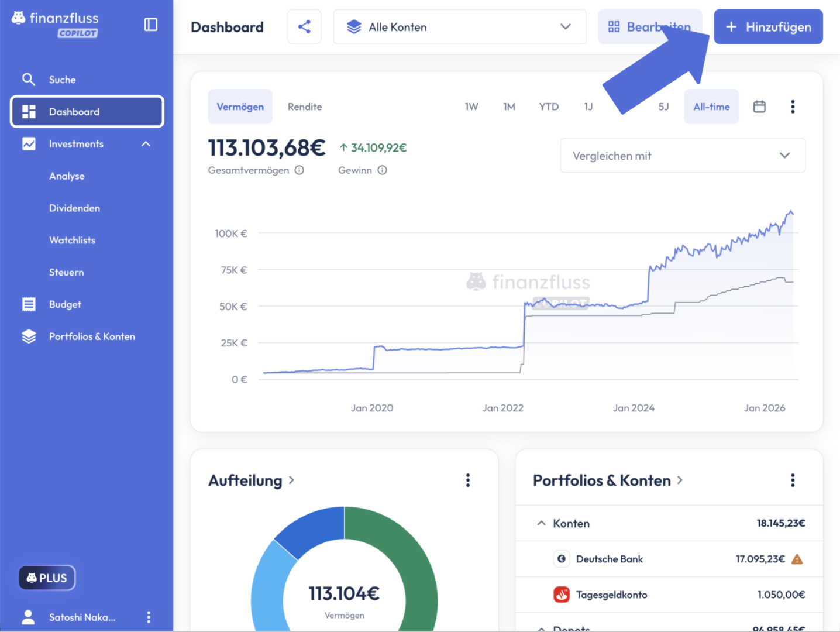The image size is (840, 632).
Task: Click the 113.103,68€ total value
Action: point(267,148)
